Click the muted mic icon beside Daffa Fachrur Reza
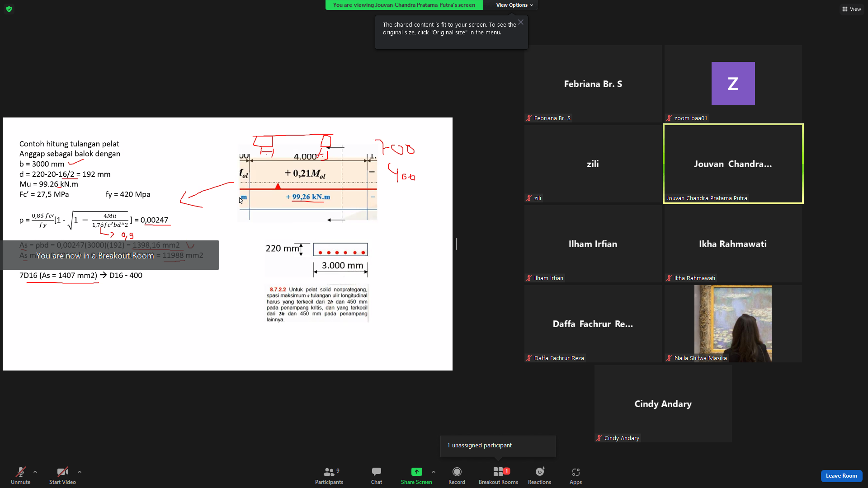Image resolution: width=868 pixels, height=488 pixels. click(529, 358)
